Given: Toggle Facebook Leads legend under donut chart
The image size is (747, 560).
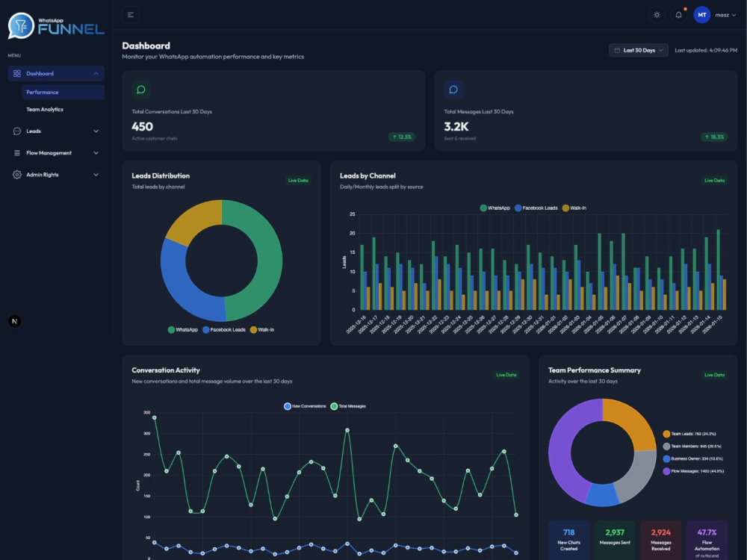Looking at the screenshot, I should 224,329.
